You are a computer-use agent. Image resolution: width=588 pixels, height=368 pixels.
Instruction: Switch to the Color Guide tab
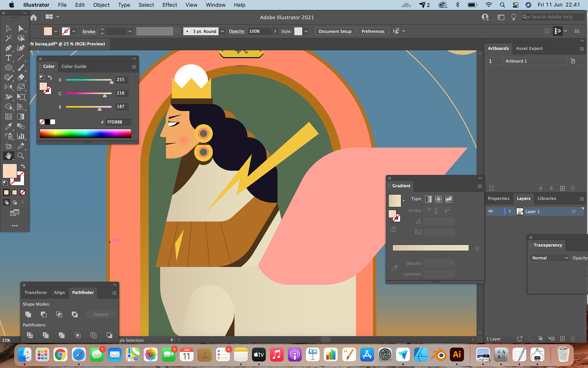(74, 66)
